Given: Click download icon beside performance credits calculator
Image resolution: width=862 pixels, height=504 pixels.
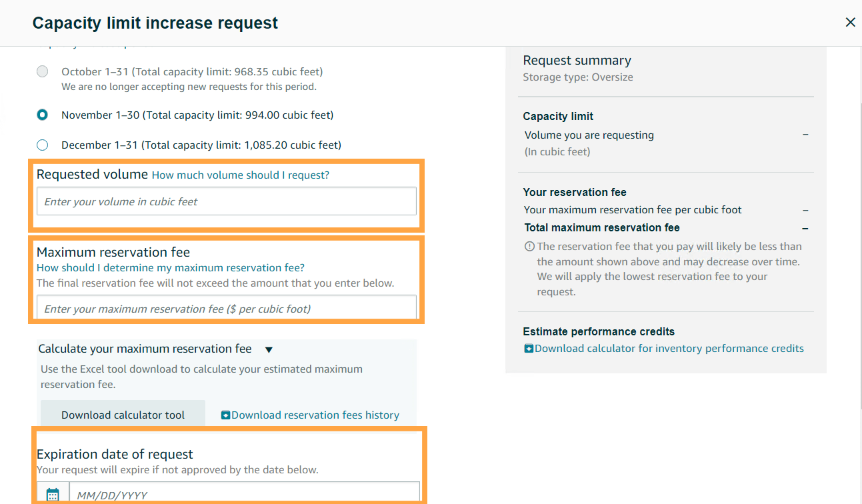Looking at the screenshot, I should point(529,349).
